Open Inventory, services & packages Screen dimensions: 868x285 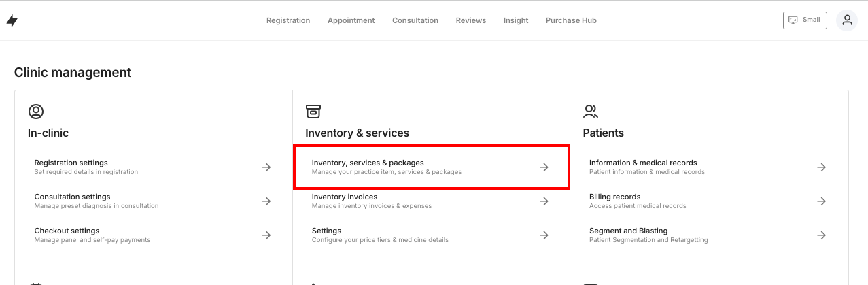click(x=368, y=163)
